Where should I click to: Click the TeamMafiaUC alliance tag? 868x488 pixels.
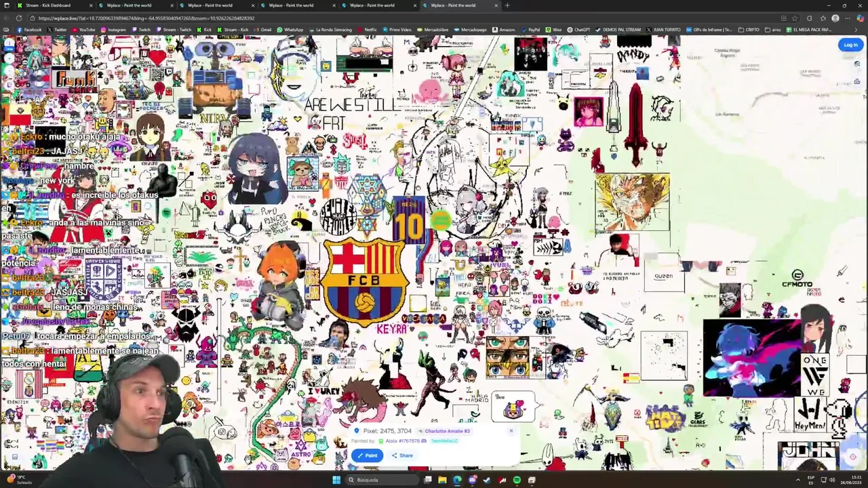coord(444,441)
